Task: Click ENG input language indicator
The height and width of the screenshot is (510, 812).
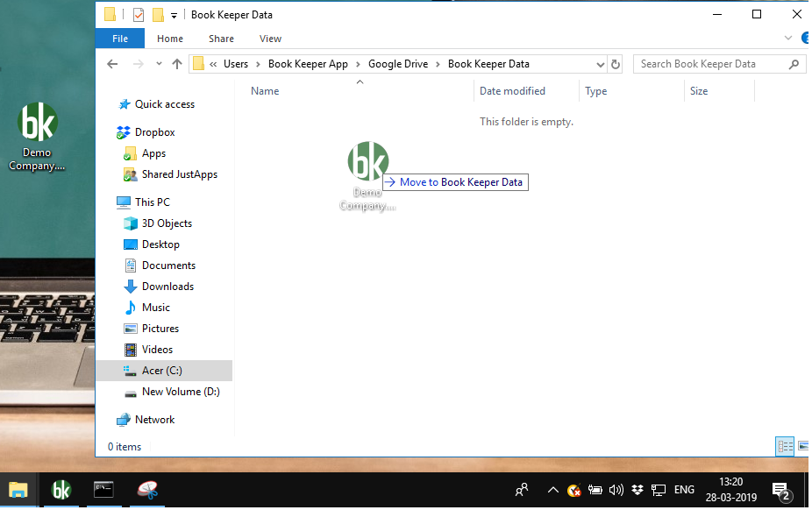Action: click(x=684, y=491)
